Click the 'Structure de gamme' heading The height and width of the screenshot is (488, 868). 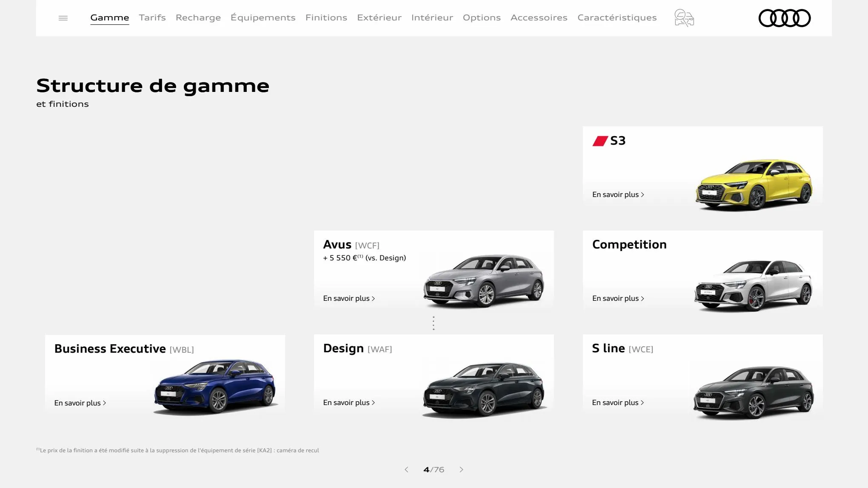coord(153,86)
